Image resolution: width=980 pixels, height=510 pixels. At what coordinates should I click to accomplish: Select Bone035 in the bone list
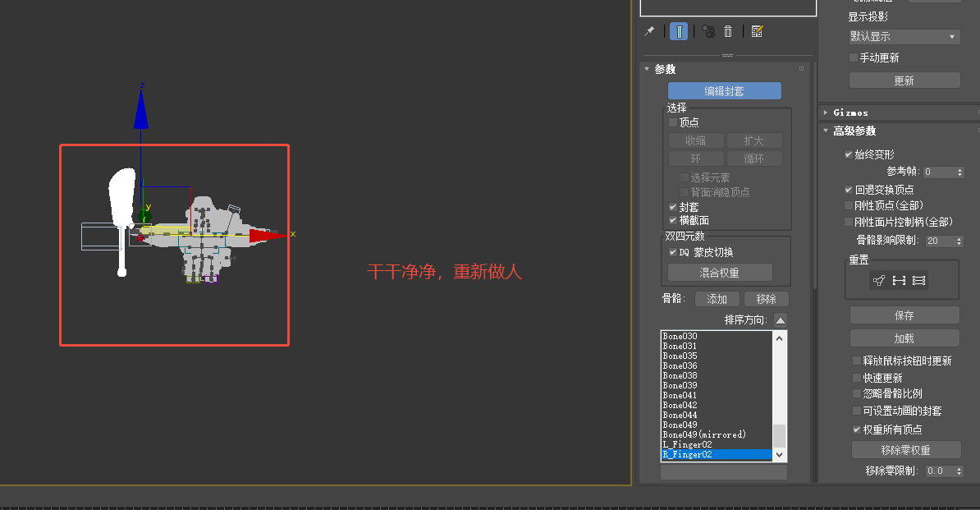717,356
